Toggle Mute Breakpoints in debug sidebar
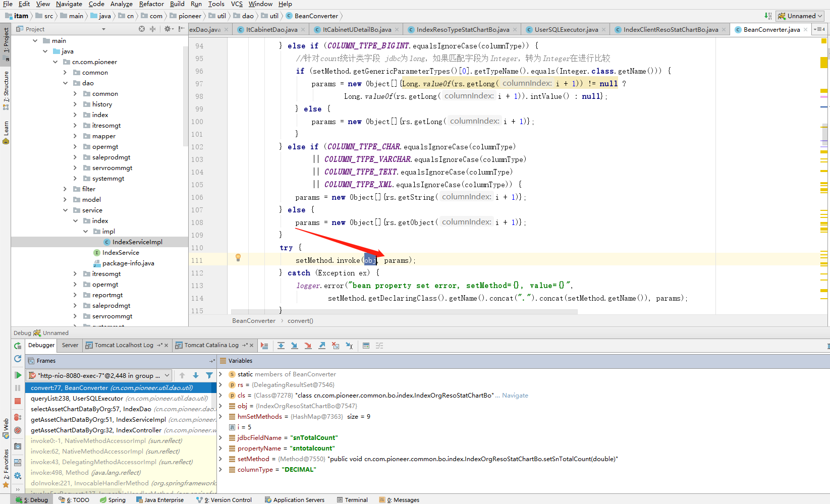 tap(18, 430)
